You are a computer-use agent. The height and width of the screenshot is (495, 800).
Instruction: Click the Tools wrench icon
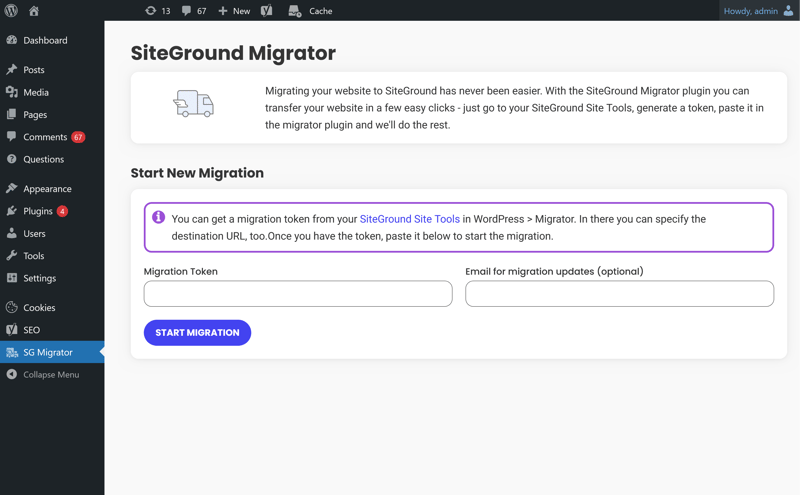(x=12, y=256)
